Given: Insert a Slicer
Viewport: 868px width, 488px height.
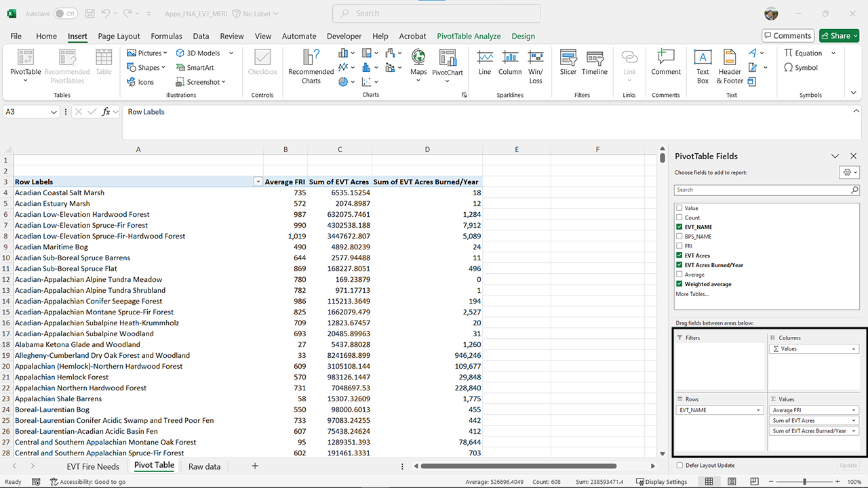Looking at the screenshot, I should pos(568,64).
